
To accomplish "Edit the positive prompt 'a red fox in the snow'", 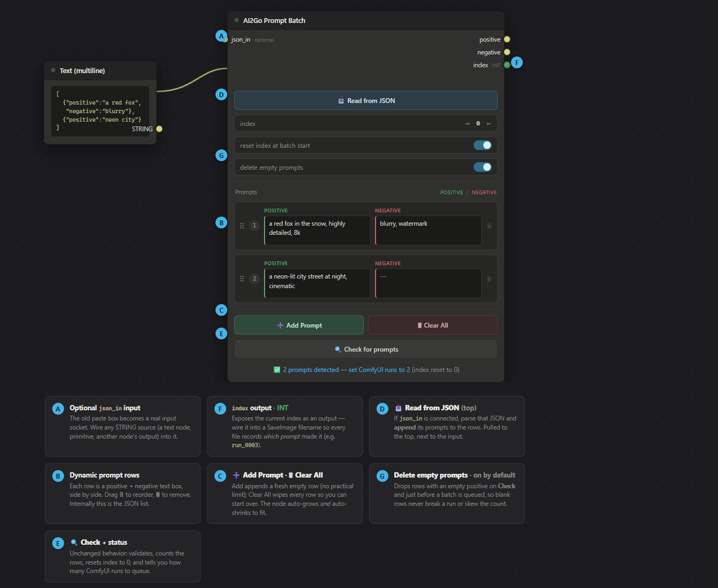I will (317, 231).
